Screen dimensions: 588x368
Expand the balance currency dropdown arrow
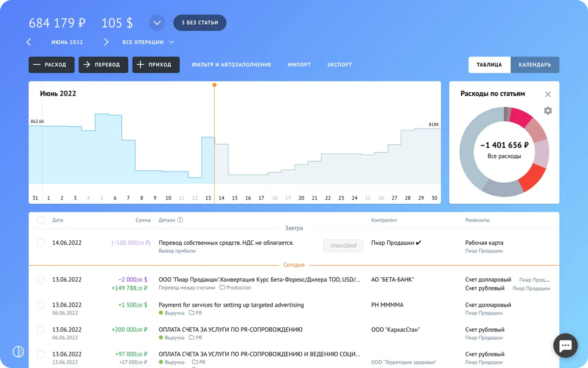(157, 23)
